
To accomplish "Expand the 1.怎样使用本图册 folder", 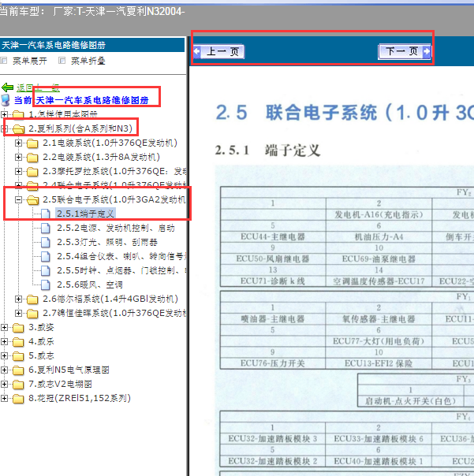I will [4, 114].
